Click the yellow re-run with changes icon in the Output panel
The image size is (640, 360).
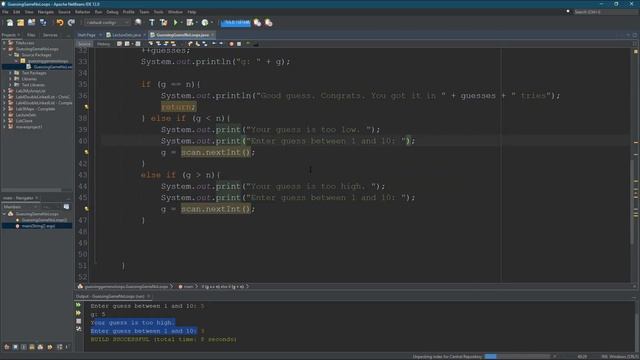[x=78, y=313]
